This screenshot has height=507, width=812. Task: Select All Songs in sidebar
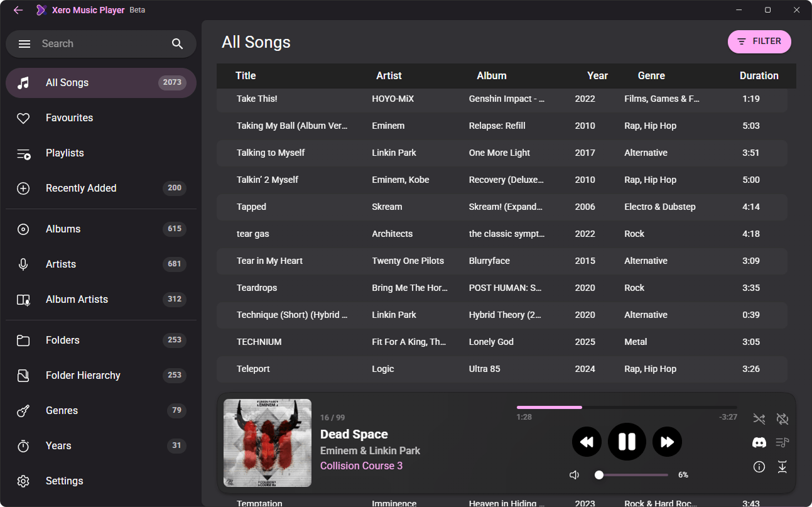point(101,83)
